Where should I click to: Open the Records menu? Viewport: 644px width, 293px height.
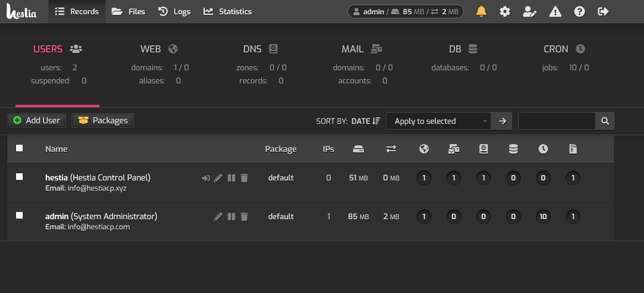coord(77,11)
